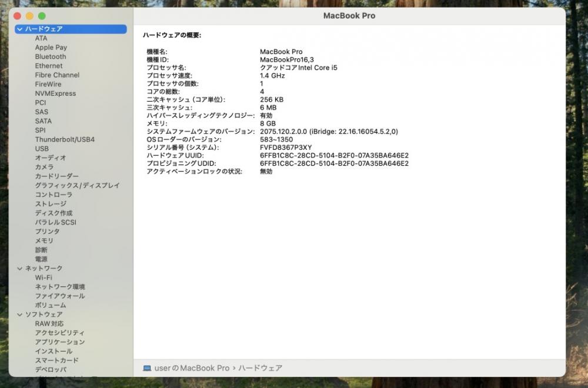
Task: Click the MacBook Pro window title
Action: pyautogui.click(x=349, y=16)
